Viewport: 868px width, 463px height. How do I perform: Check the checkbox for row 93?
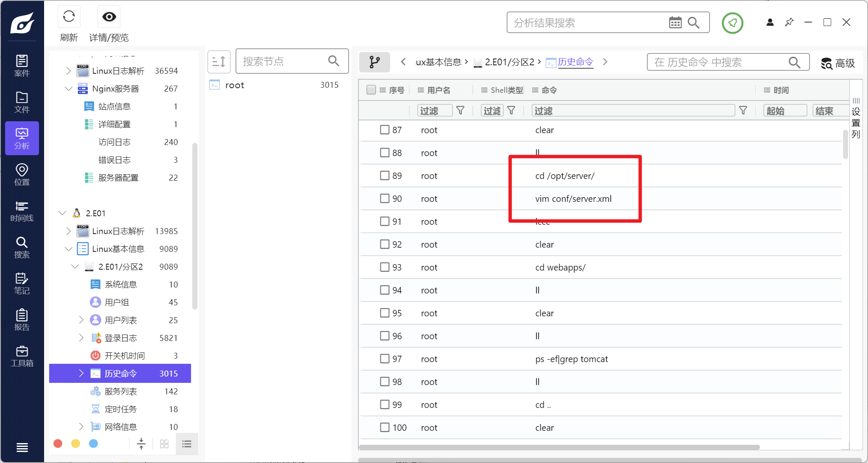(x=385, y=267)
